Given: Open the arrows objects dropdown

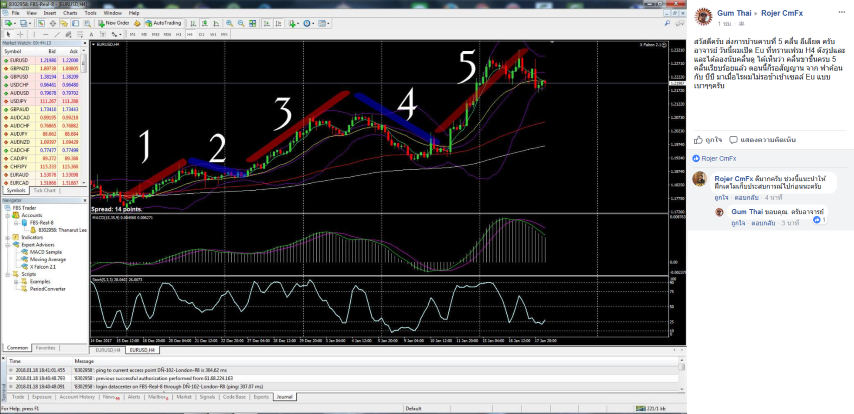Looking at the screenshot, I should point(116,34).
